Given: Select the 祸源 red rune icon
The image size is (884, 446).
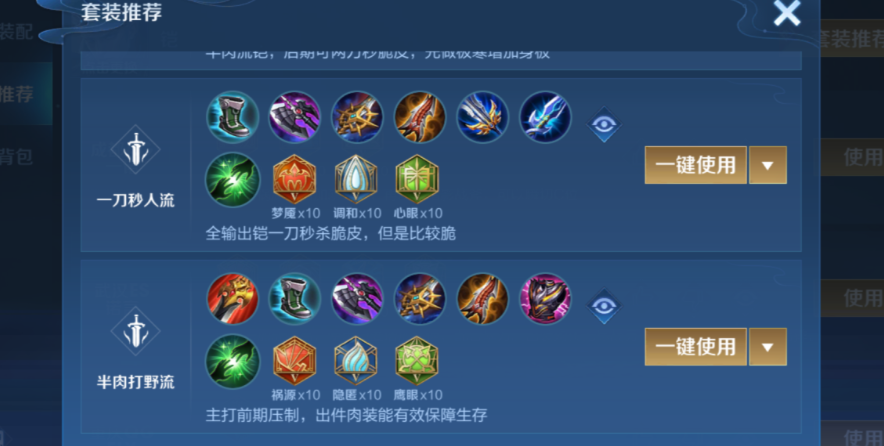Looking at the screenshot, I should (x=294, y=361).
